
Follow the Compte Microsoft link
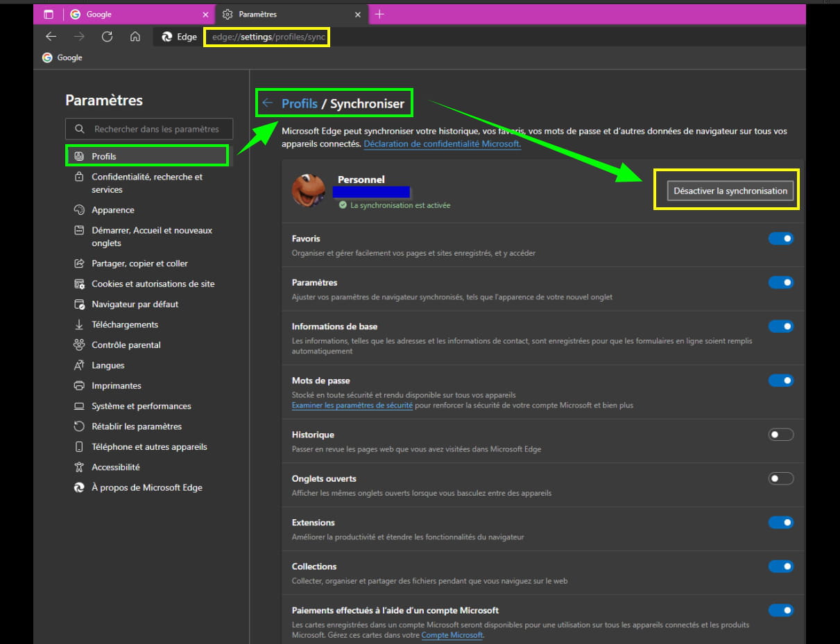[452, 635]
